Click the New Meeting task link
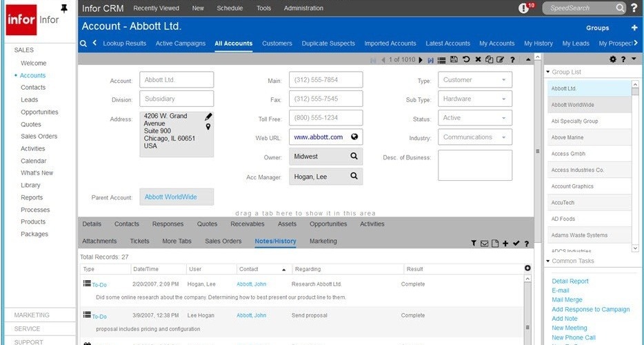The width and height of the screenshot is (644, 345). pos(570,328)
